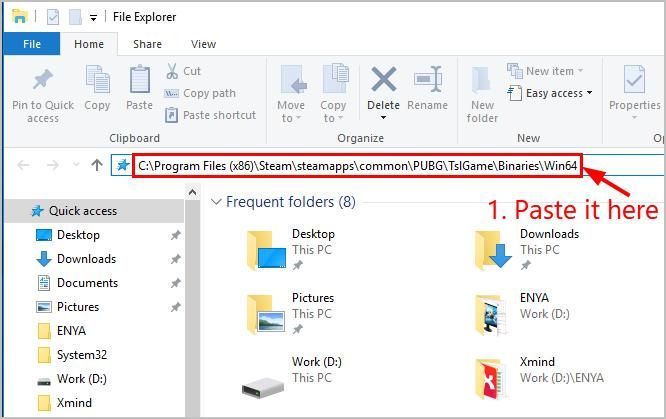Click the New folder quick toolbar icon
The image size is (666, 419).
pyautogui.click(x=75, y=17)
